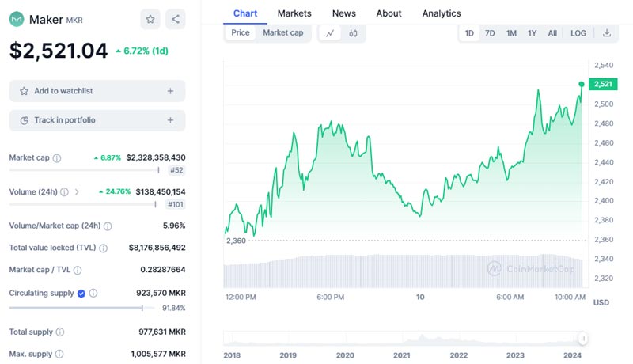The width and height of the screenshot is (633, 364).
Task: Click TVL value $8,176,856,492
Action: coord(157,248)
